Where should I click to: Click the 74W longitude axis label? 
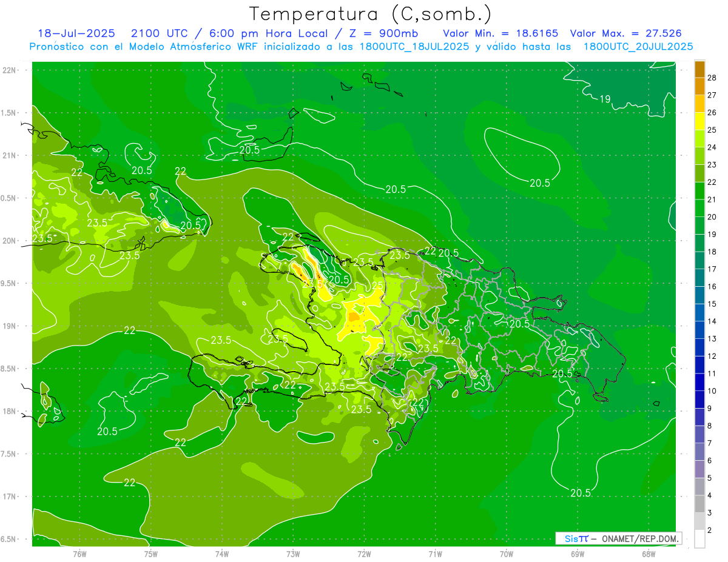point(221,553)
